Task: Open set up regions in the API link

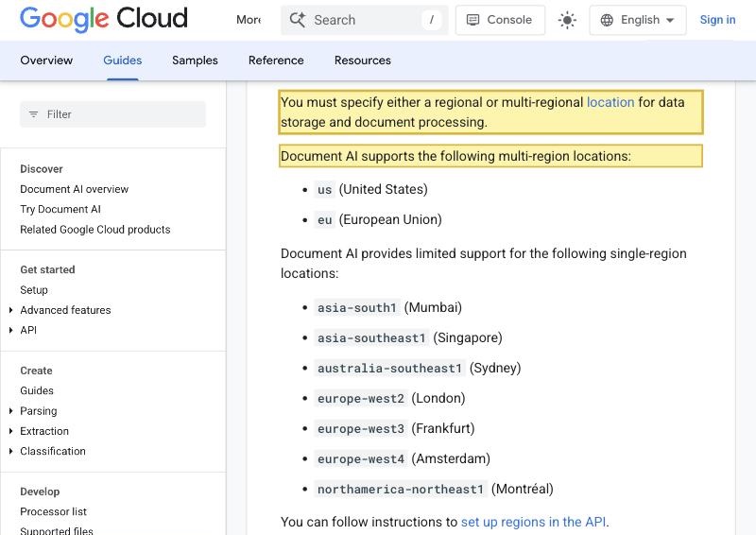Action: [533, 522]
